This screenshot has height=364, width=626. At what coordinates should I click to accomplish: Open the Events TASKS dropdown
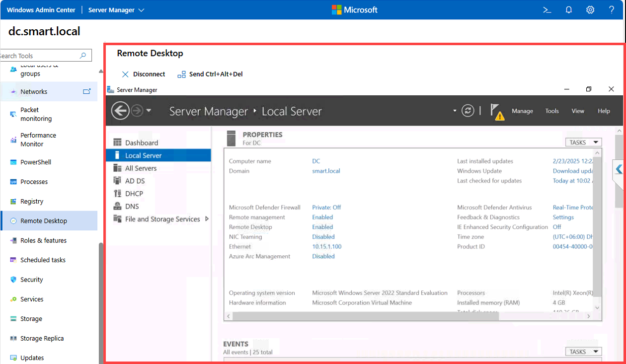583,352
